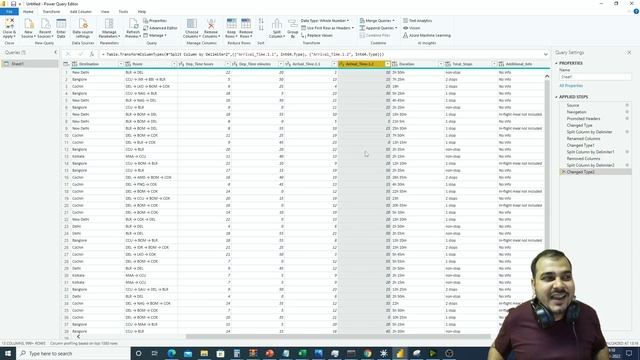Confirm the formula with the checkmark icon
Viewport: 640px width, 360px height.
[x=80, y=54]
